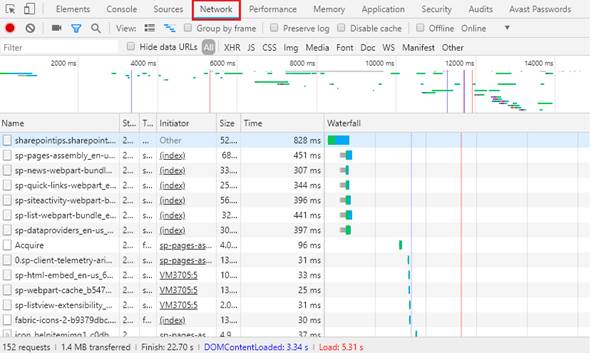Filter requests by Img
The image size is (601, 363).
[x=291, y=48]
